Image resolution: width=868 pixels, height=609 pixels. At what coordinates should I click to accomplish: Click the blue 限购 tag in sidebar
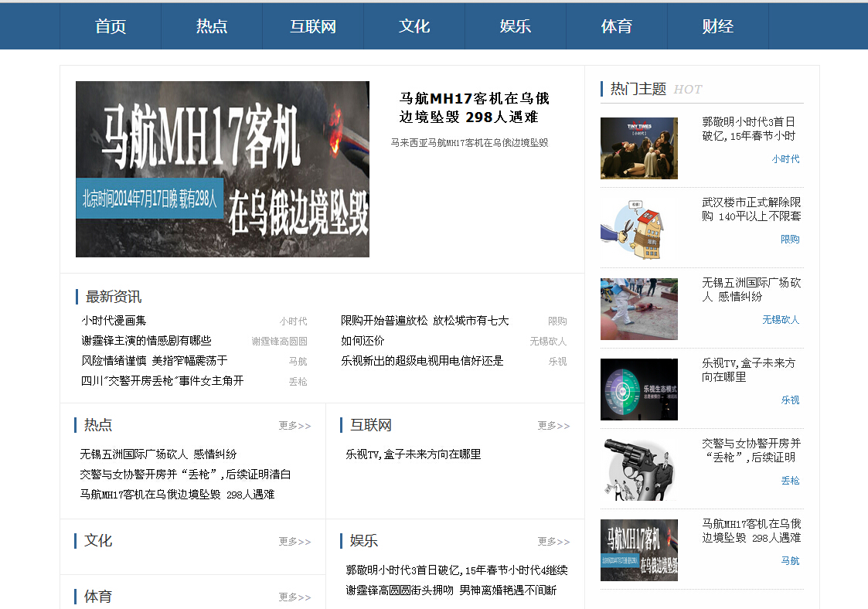point(790,240)
